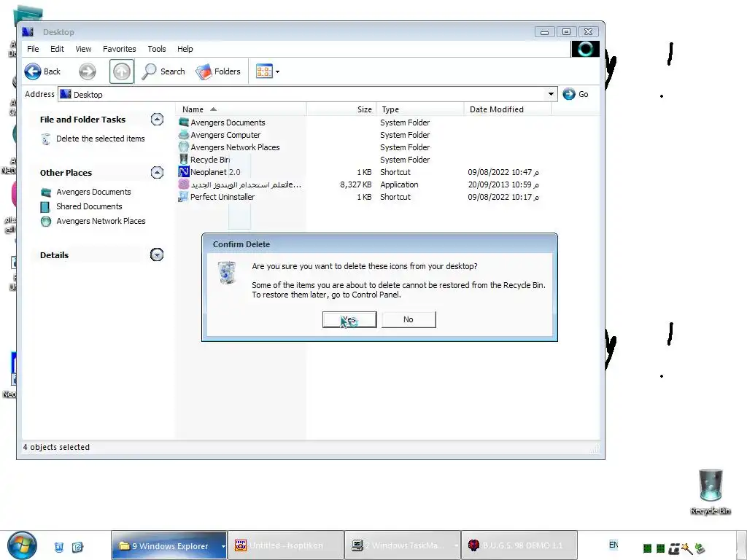The width and height of the screenshot is (747, 560).
Task: Sort by the Date Modified column header
Action: pyautogui.click(x=508, y=109)
